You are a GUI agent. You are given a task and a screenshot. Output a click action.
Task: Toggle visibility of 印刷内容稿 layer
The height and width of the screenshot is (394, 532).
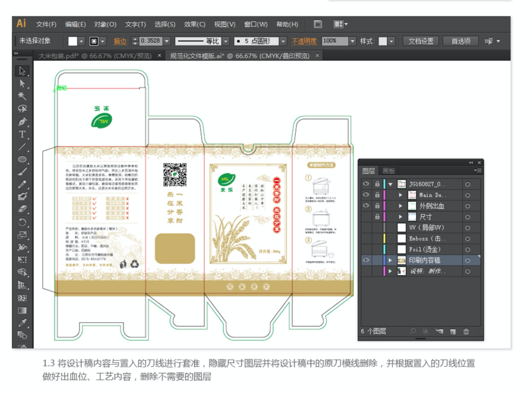366,260
